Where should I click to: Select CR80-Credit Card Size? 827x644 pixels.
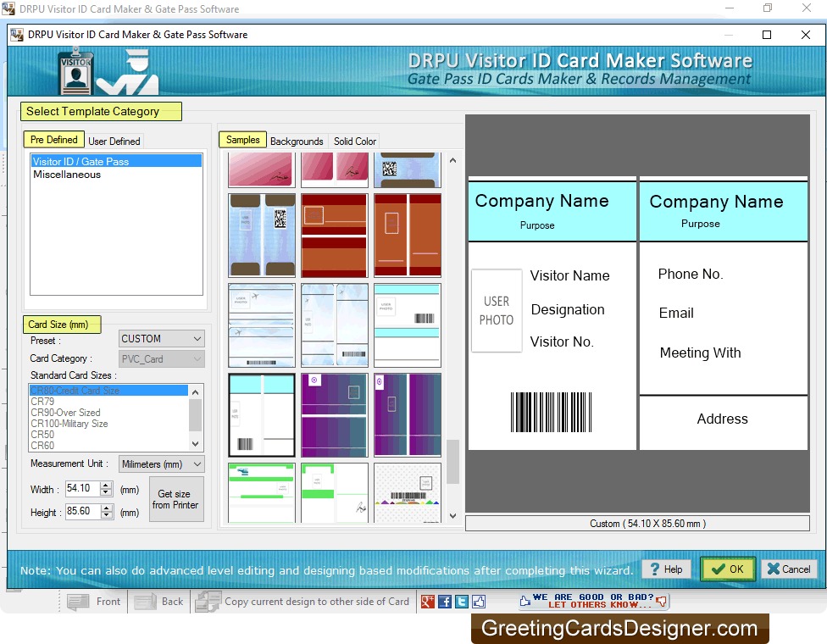pos(108,391)
